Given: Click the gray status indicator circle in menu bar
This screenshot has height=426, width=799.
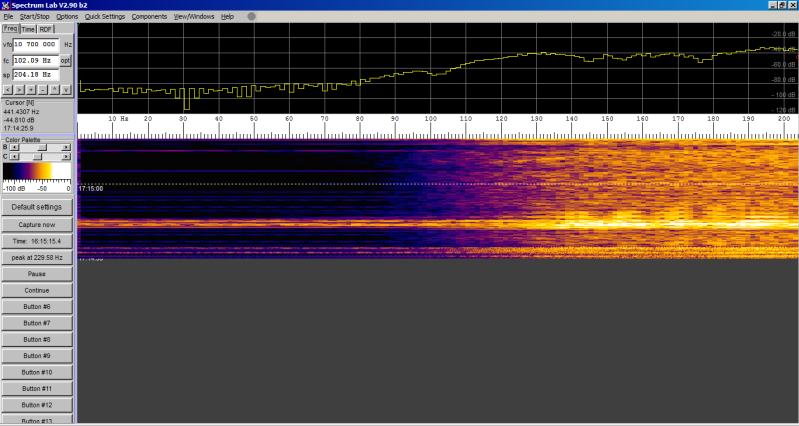Looking at the screenshot, I should [x=251, y=17].
